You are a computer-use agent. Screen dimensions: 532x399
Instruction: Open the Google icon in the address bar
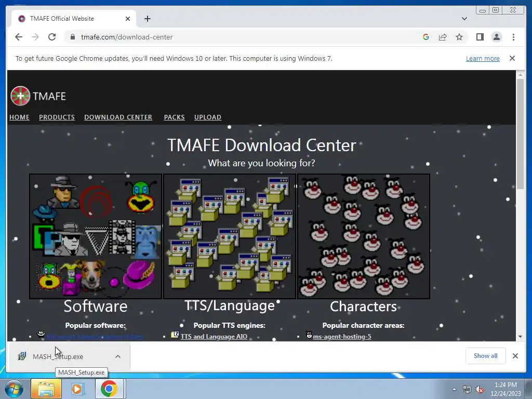coord(426,37)
